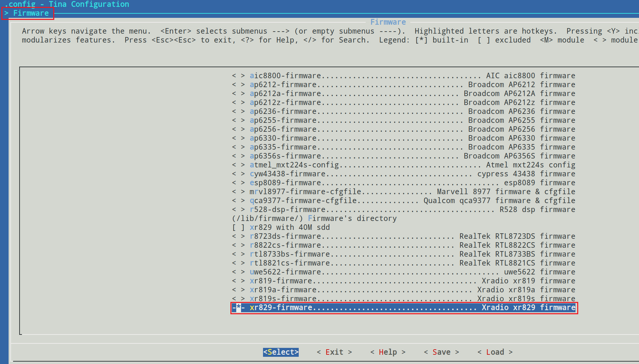The height and width of the screenshot is (364, 639).
Task: Select the r528-dsp-firmware entry
Action: click(403, 210)
